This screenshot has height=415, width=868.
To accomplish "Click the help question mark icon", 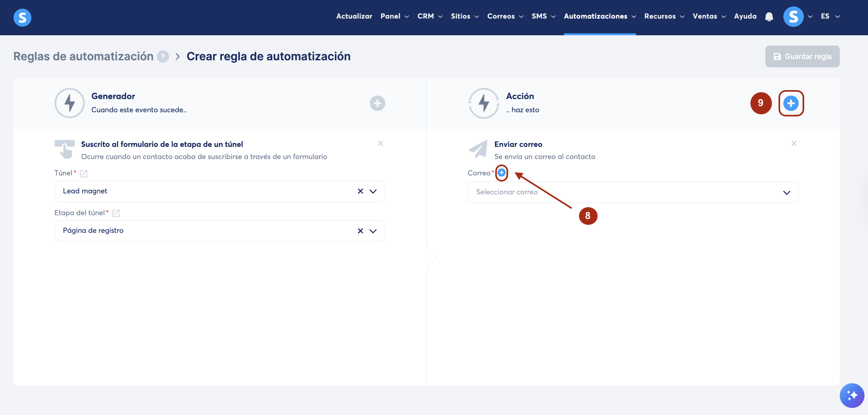I will (163, 56).
